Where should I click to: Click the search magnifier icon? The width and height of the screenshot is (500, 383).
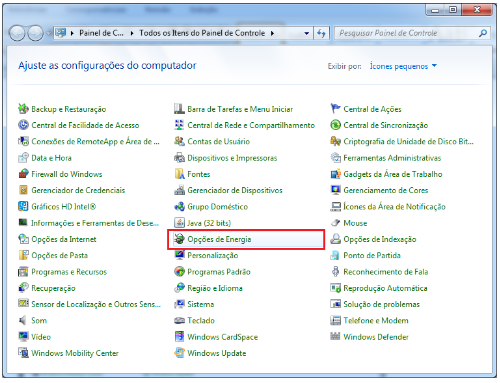tap(483, 33)
